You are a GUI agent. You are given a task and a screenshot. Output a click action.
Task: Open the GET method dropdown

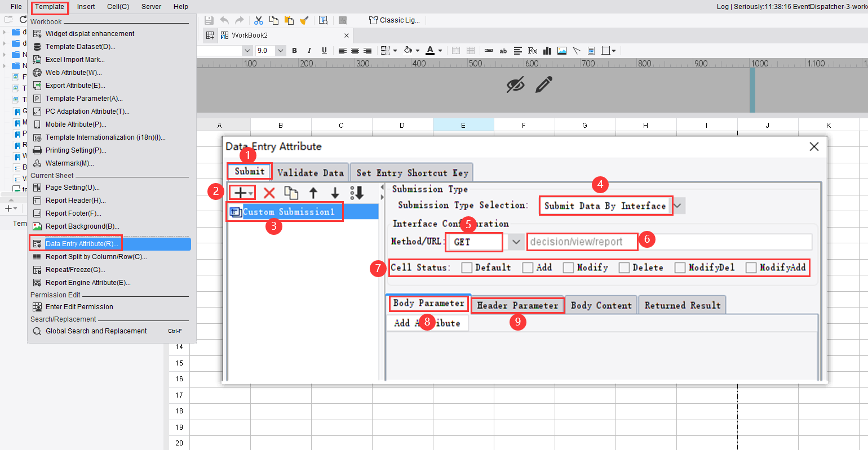pyautogui.click(x=515, y=242)
